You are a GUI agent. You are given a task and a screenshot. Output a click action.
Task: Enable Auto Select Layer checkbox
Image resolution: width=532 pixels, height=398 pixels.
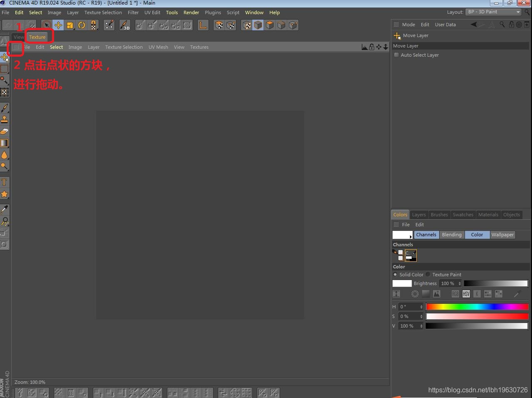[396, 55]
